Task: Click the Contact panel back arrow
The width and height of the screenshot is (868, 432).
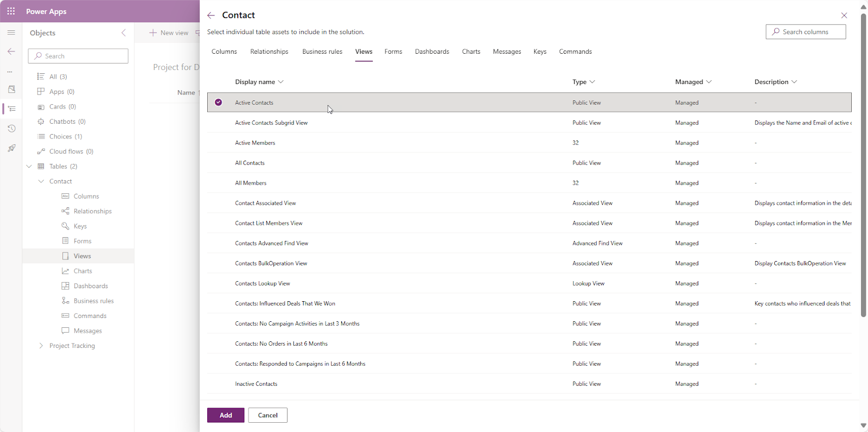Action: click(211, 15)
